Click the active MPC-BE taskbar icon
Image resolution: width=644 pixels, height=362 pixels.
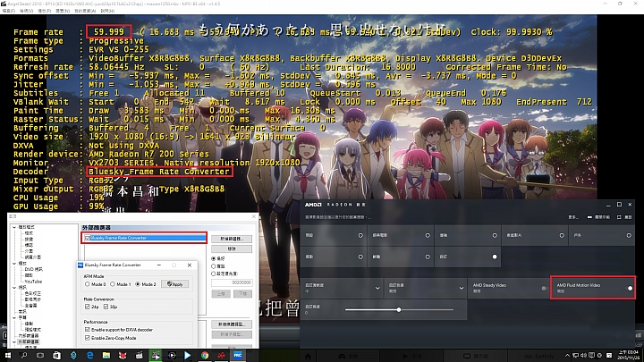point(156,356)
